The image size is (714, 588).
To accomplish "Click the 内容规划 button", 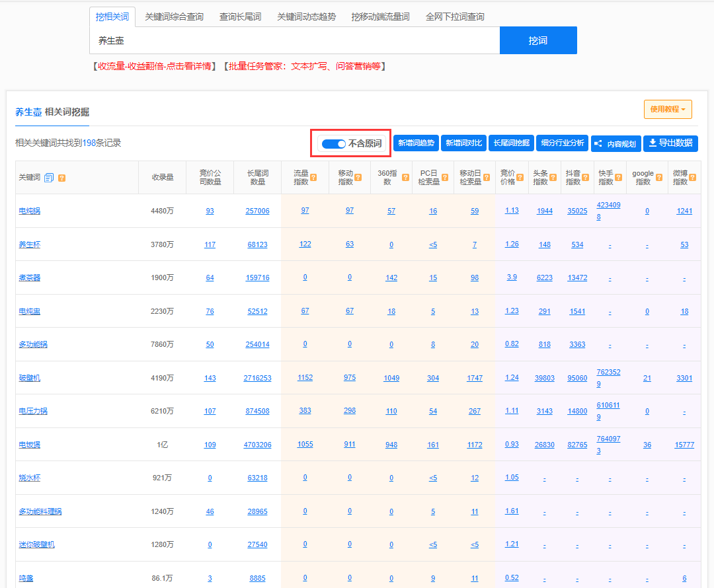I will click(616, 144).
